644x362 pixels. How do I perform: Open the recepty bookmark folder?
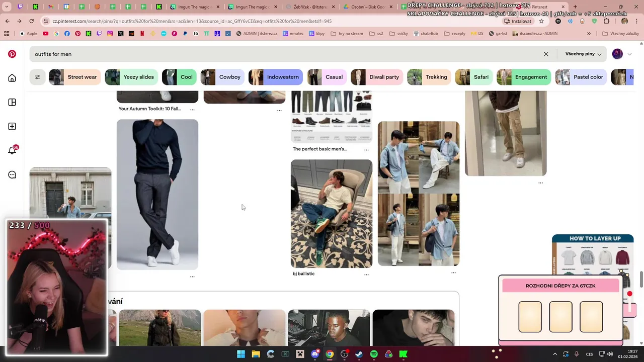[454, 34]
